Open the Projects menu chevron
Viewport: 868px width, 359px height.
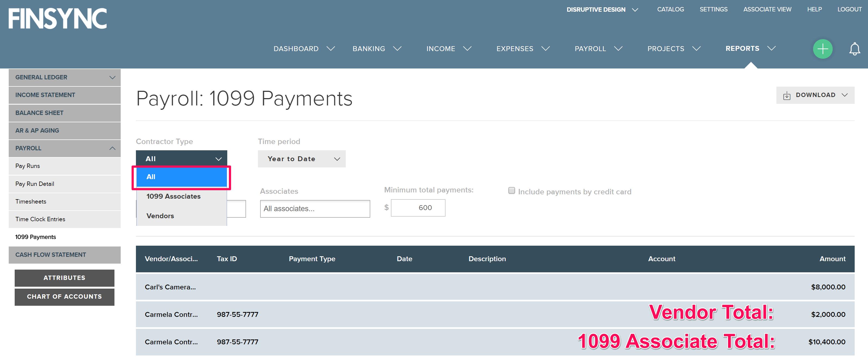coord(696,49)
